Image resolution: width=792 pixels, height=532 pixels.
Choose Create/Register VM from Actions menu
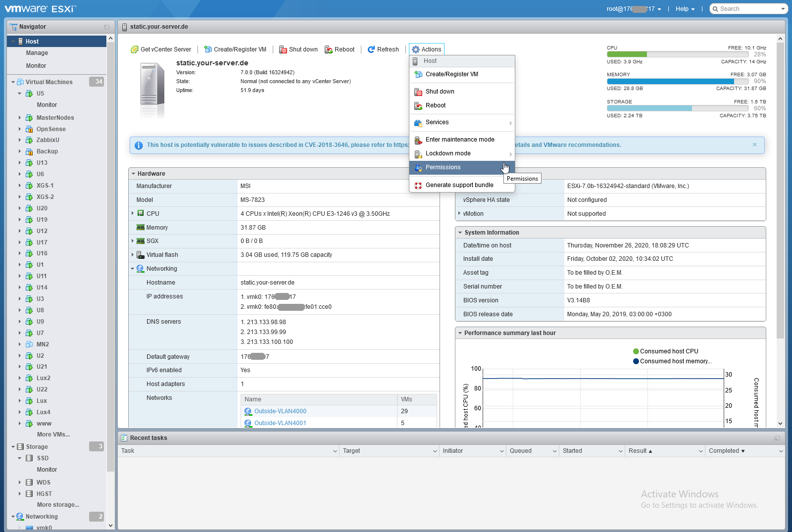click(462, 74)
